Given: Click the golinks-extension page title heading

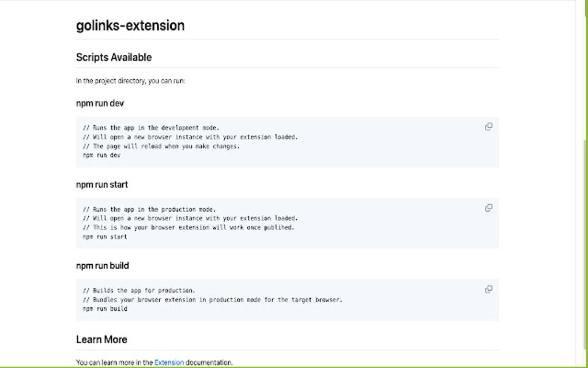Looking at the screenshot, I should [130, 26].
